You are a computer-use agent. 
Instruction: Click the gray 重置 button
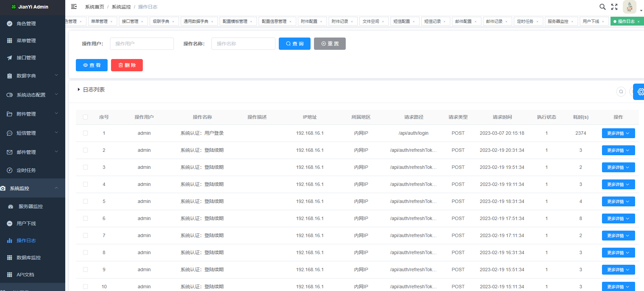point(330,44)
